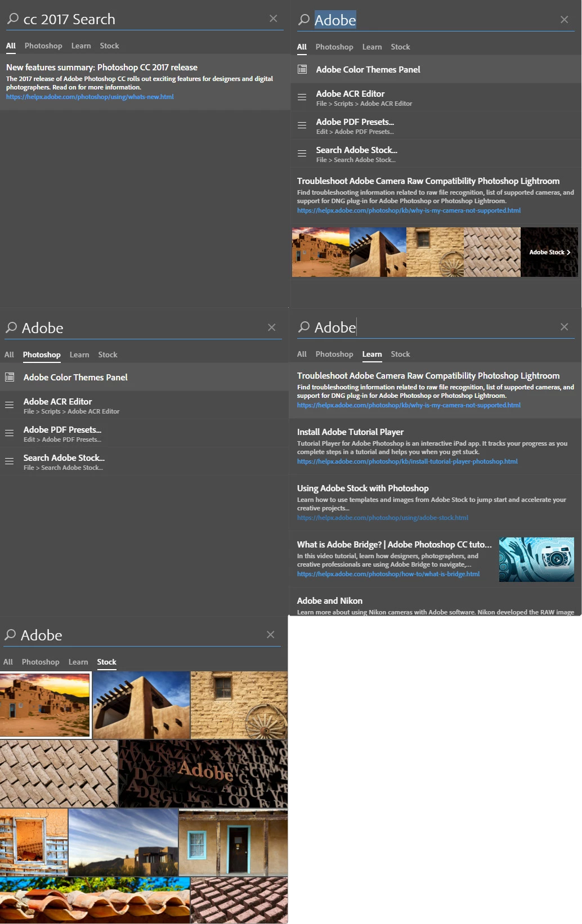Viewport: 582px width, 924px height.
Task: Open the why-is-my-camera-not-supported link in the Learn-tab panel
Action: click(x=409, y=405)
